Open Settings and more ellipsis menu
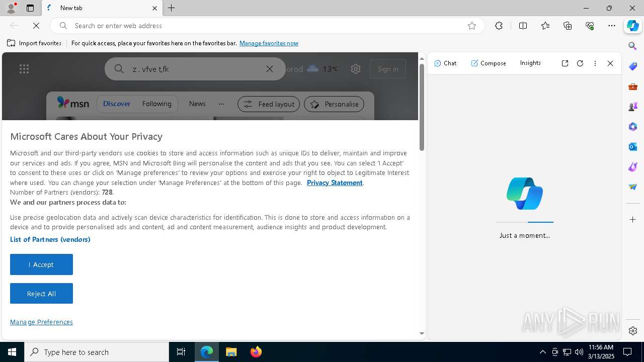Image resolution: width=644 pixels, height=362 pixels. click(x=612, y=26)
